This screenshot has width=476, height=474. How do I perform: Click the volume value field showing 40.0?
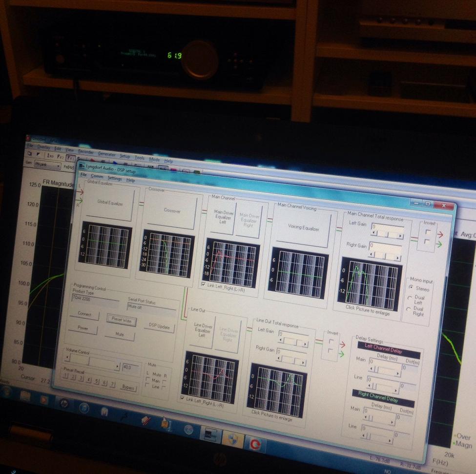tap(131, 368)
